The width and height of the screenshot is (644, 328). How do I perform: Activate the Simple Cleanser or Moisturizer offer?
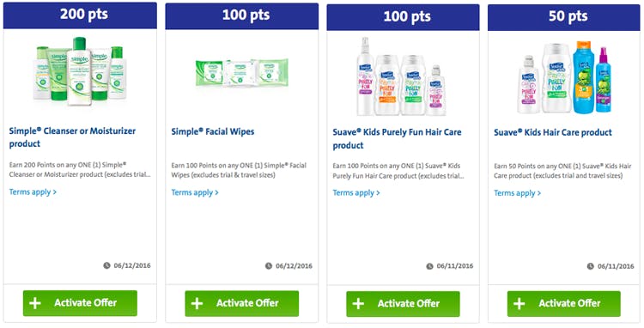[x=80, y=303]
